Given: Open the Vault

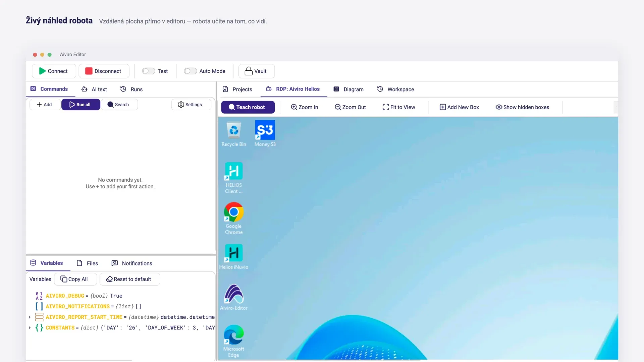Looking at the screenshot, I should click(256, 71).
